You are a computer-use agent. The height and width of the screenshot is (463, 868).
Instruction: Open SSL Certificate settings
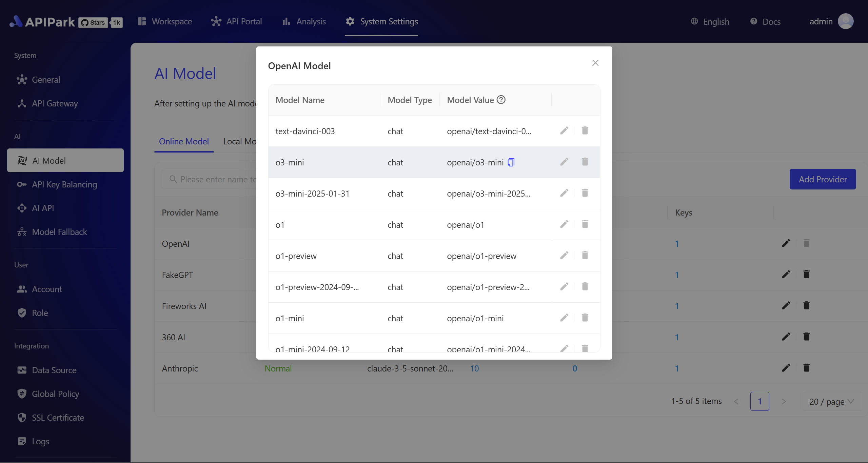click(x=65, y=418)
